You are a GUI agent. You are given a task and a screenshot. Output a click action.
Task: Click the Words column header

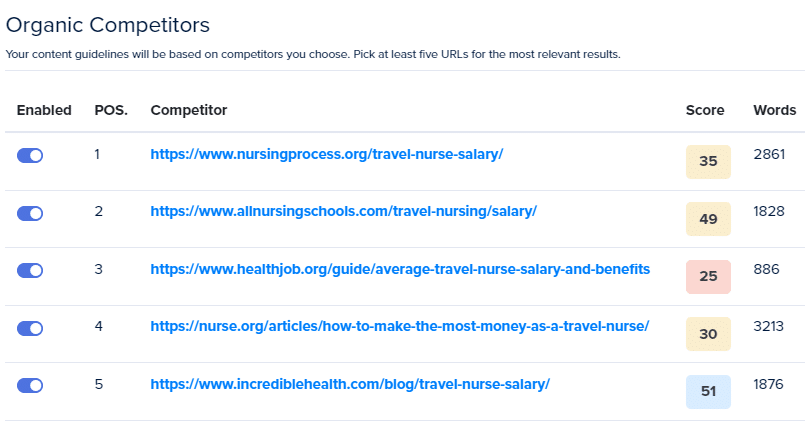774,110
